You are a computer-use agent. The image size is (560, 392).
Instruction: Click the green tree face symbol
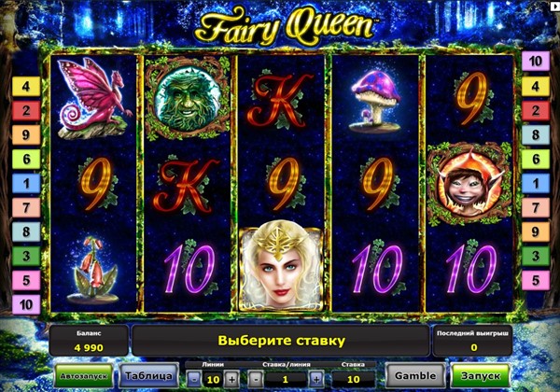click(x=188, y=98)
